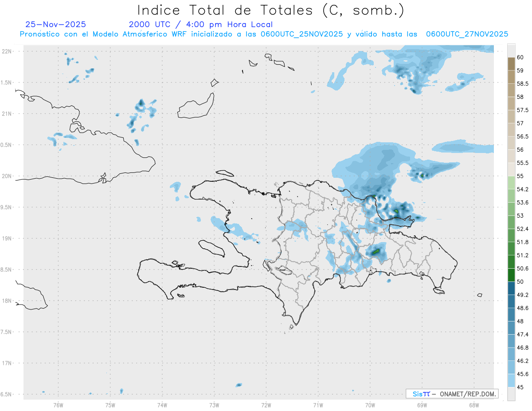Viewport: 532px width, 411px height.
Task: Click the initialization stamp "0600UTC_25NOV2025"
Action: (x=301, y=34)
